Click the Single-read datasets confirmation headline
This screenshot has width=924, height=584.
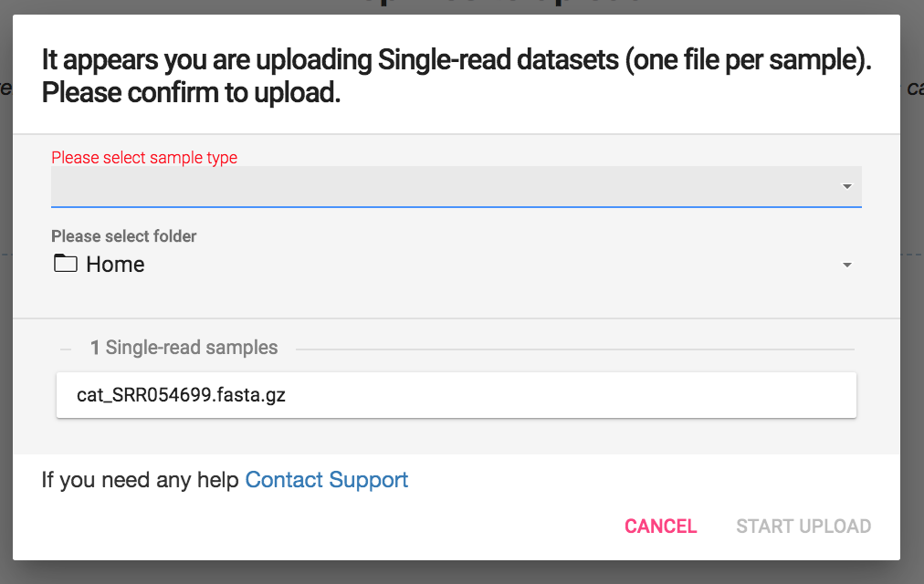455,75
